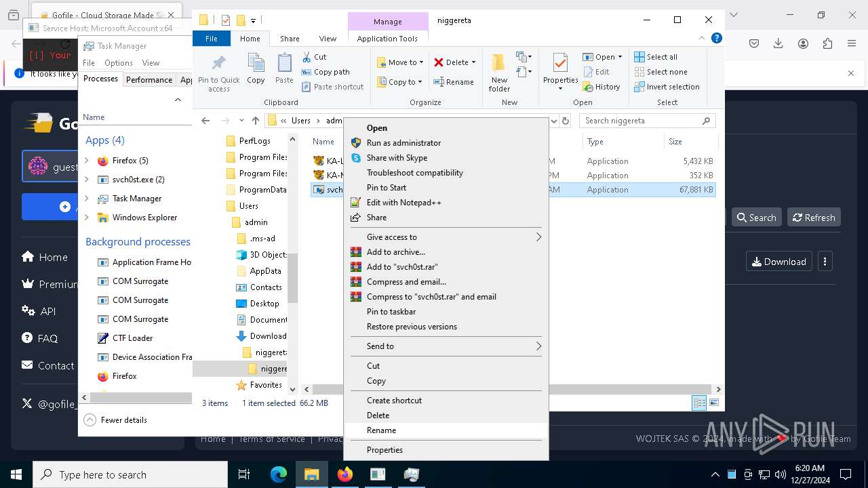Choose Delete in context menu

[446, 415]
